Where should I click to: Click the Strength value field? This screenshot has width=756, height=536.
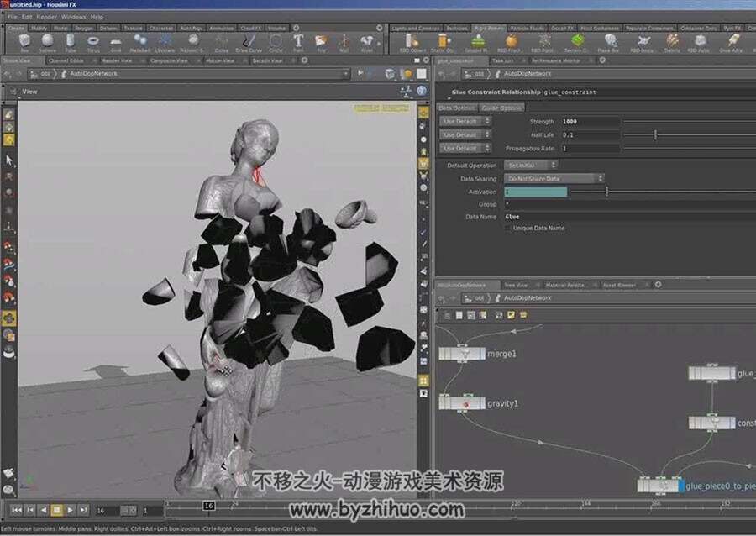coord(590,122)
